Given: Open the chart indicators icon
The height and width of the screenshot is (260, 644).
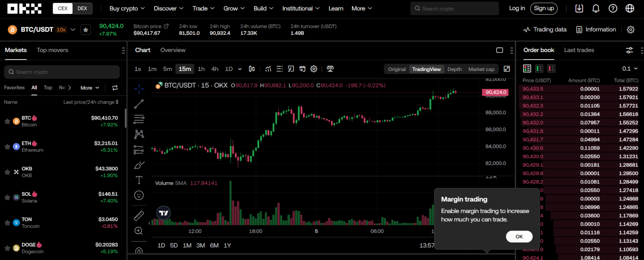Looking at the screenshot, I should pyautogui.click(x=268, y=69).
